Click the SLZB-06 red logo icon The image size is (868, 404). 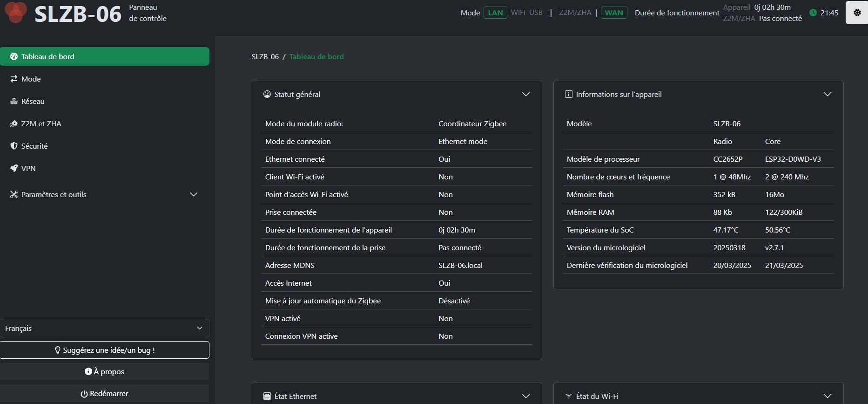[x=16, y=12]
